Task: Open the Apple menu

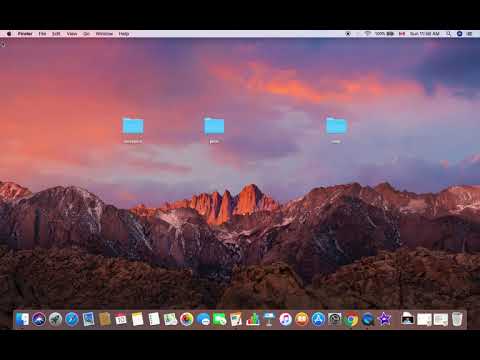Action: pos(9,34)
